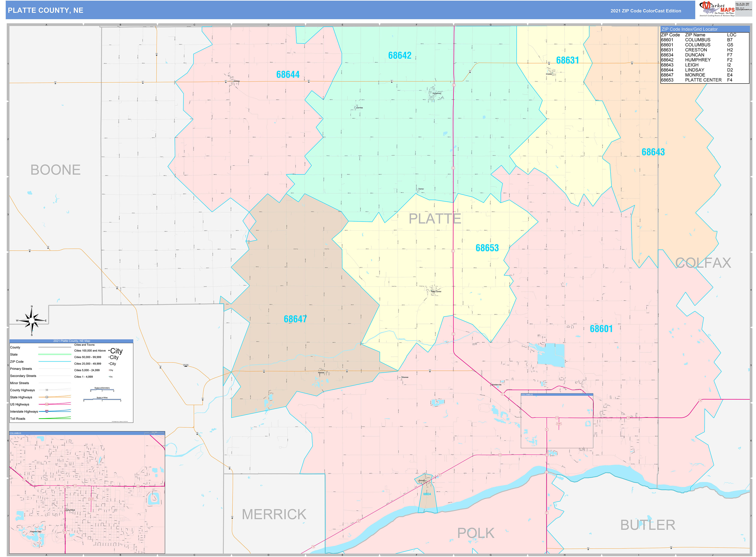Click the 'County Highways' legend entry
Viewport: 756px width, 557px height.
coord(22,390)
